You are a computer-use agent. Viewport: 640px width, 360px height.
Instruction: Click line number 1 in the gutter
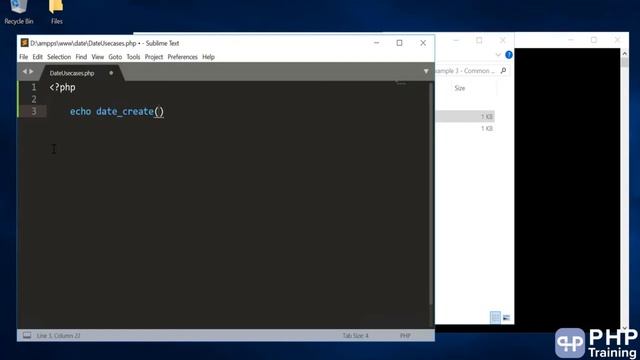click(34, 87)
